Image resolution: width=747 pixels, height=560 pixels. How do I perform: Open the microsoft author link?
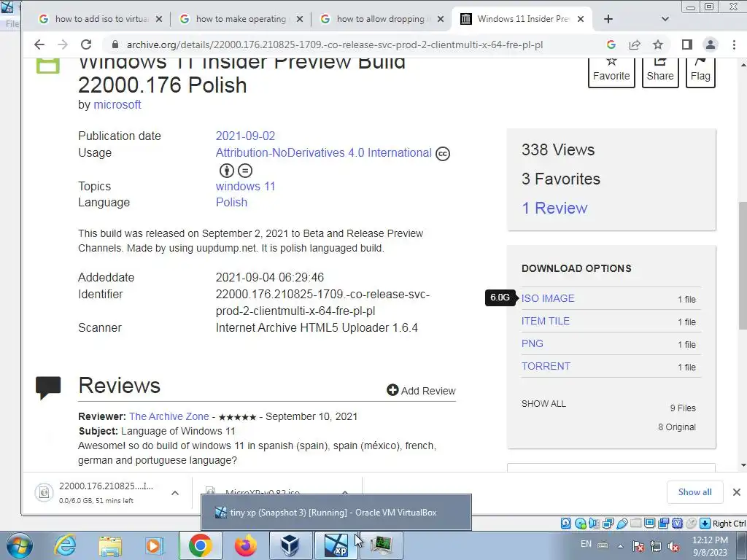tap(117, 105)
